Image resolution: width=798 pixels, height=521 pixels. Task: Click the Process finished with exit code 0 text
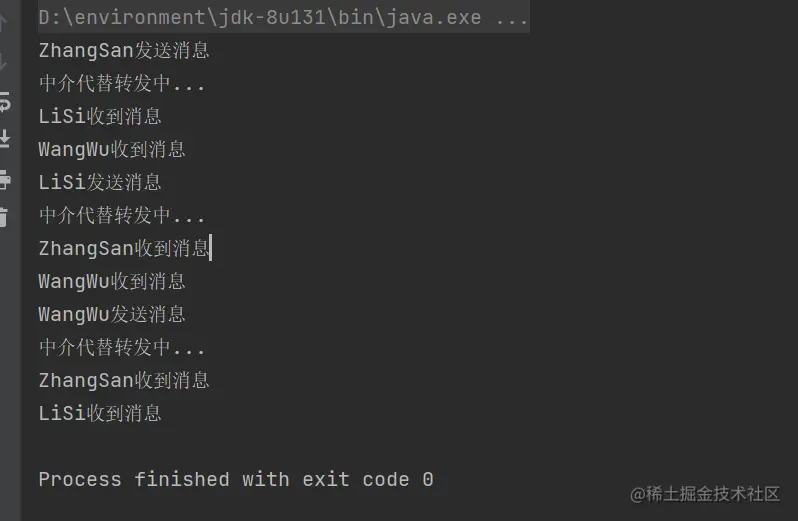click(236, 480)
